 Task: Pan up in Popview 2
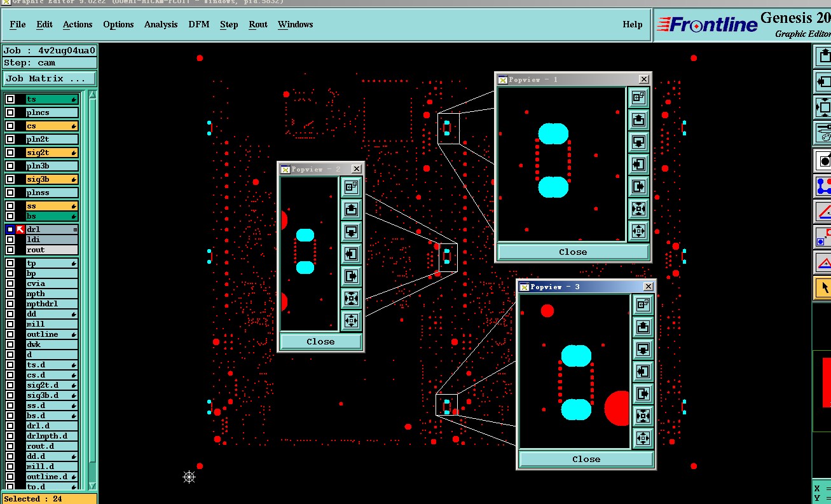point(351,209)
